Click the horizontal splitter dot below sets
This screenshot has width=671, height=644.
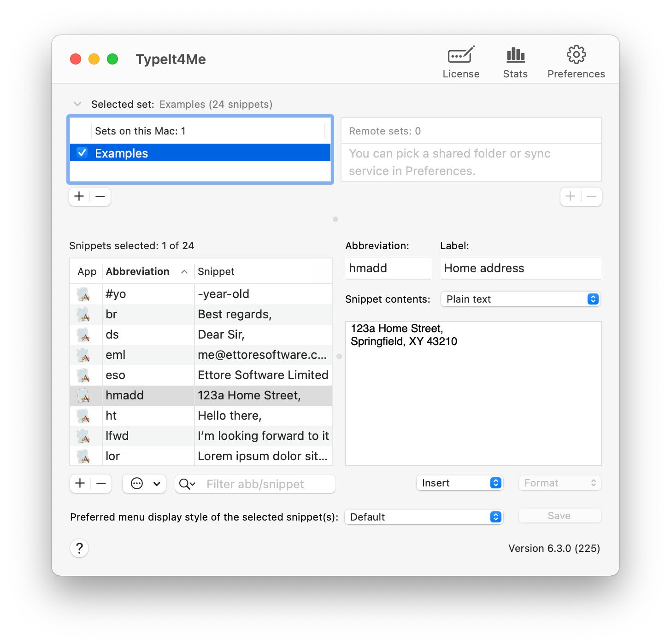coord(335,219)
